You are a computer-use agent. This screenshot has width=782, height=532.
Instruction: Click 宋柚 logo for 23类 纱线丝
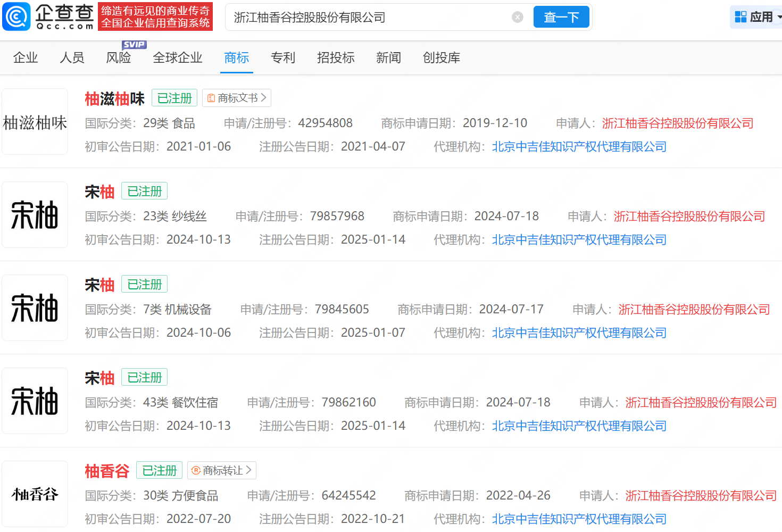click(x=35, y=215)
